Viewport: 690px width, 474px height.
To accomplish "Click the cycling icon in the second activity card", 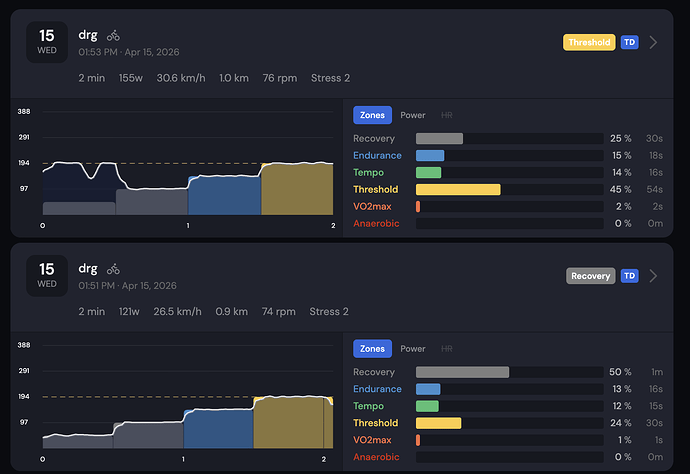I will (113, 269).
